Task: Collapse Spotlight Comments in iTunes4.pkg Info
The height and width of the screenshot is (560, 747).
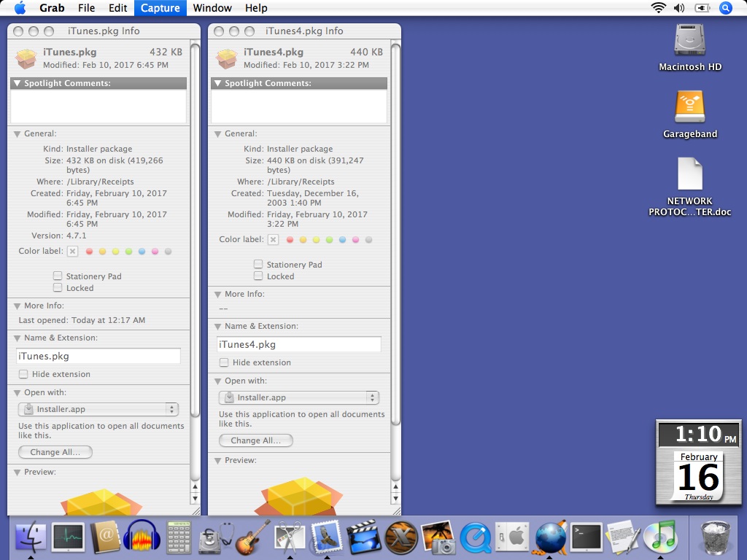Action: (217, 83)
